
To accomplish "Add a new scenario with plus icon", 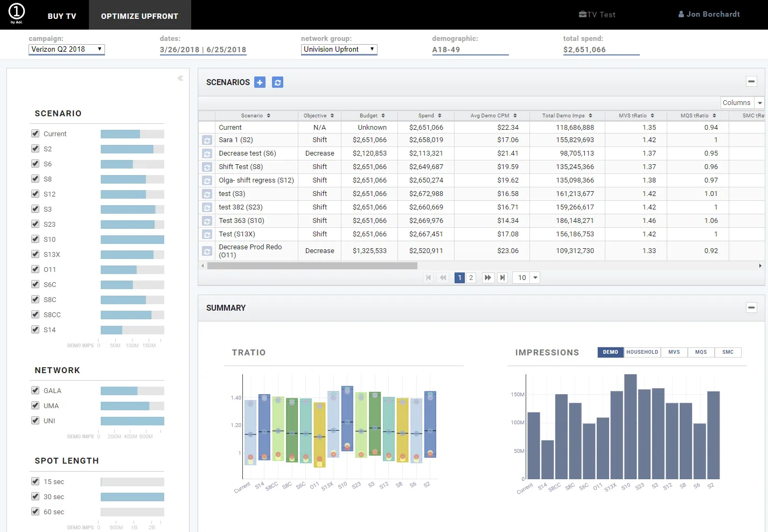I will 260,82.
